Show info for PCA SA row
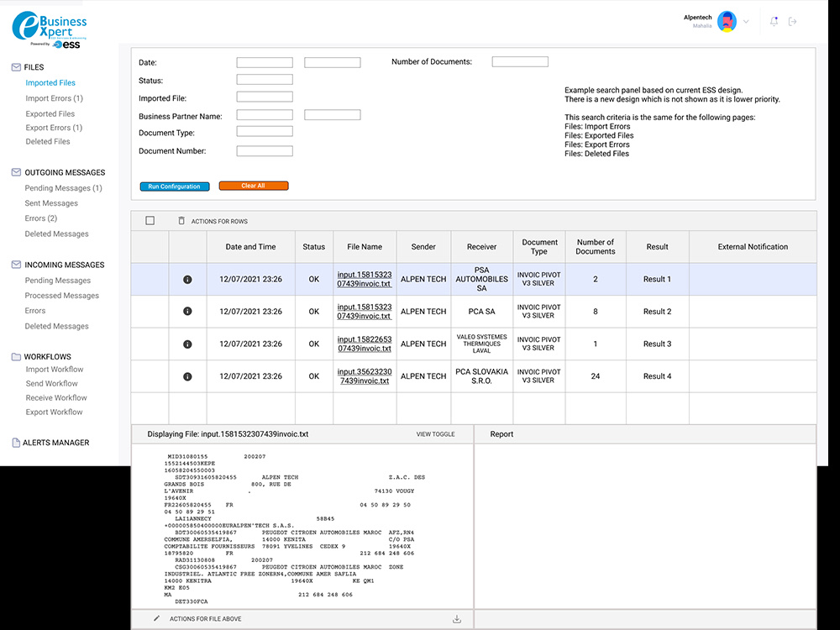Viewport: 840px width, 630px height. [x=187, y=312]
